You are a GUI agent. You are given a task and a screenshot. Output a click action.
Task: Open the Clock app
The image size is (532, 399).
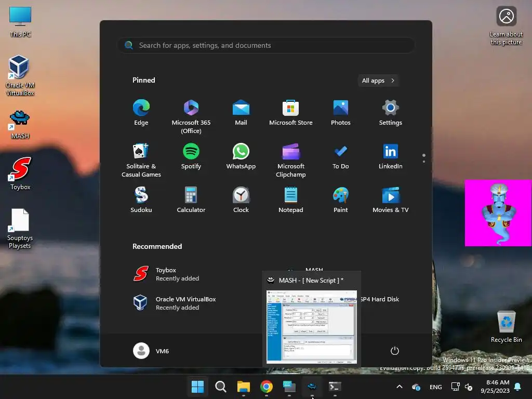[x=241, y=200]
